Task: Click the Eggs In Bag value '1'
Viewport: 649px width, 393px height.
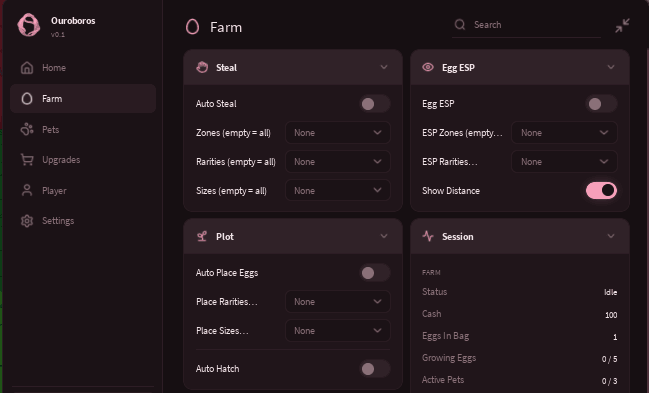Action: [615, 337]
